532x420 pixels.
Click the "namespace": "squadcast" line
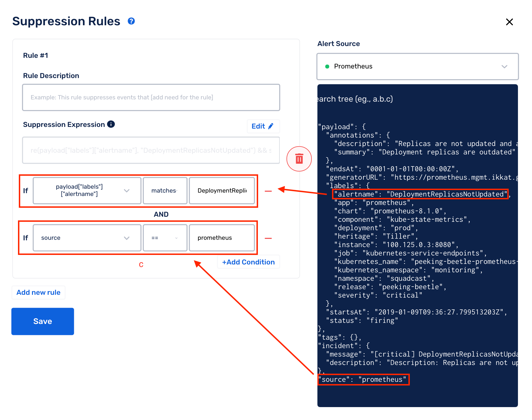tap(384, 279)
